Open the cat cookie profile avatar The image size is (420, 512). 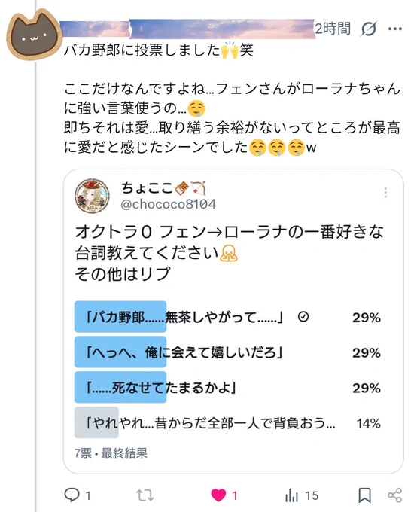point(34,35)
